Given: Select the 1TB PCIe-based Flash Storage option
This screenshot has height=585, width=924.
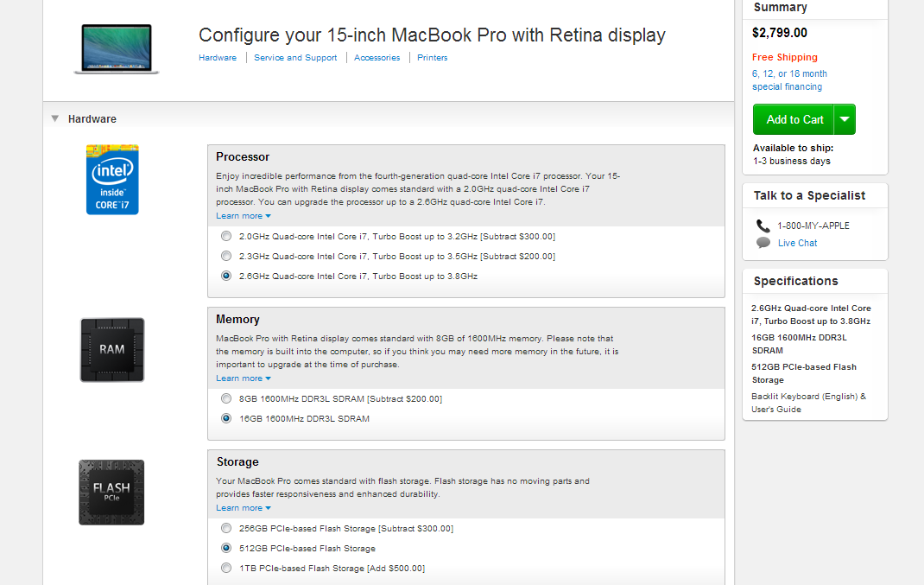Looking at the screenshot, I should click(226, 568).
